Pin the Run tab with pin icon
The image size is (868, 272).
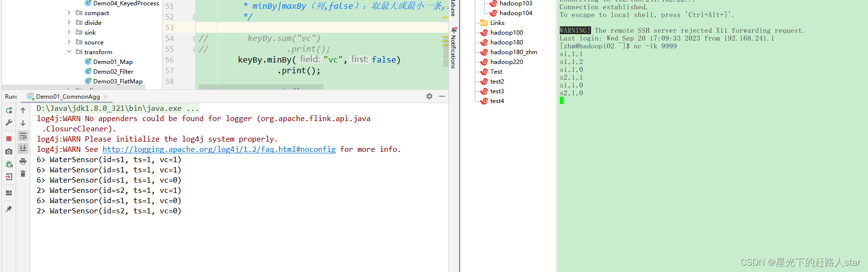(x=9, y=209)
